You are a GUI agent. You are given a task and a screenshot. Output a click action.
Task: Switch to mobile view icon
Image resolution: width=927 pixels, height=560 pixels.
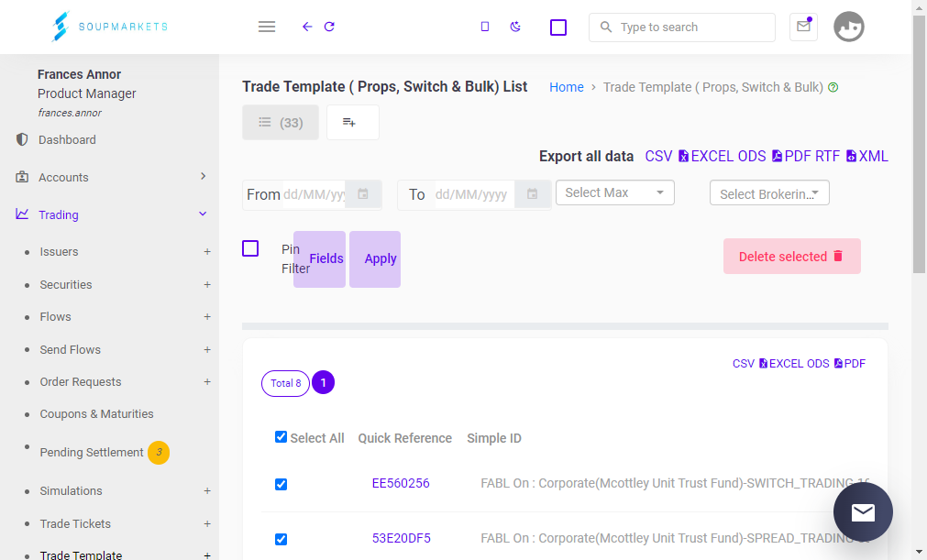pyautogui.click(x=485, y=27)
